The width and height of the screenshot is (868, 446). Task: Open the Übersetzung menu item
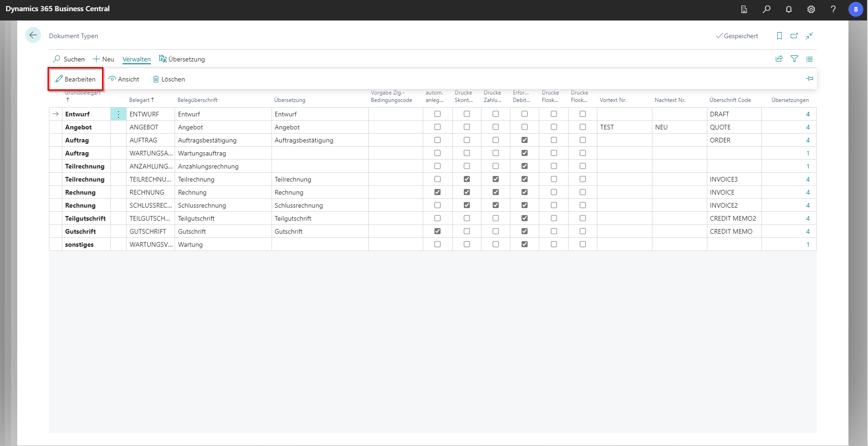click(x=182, y=59)
